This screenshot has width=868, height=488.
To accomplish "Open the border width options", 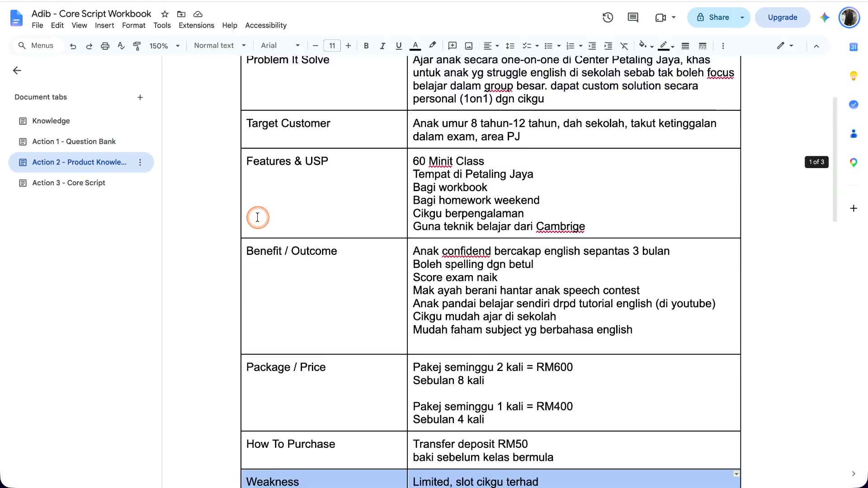I will [x=685, y=46].
